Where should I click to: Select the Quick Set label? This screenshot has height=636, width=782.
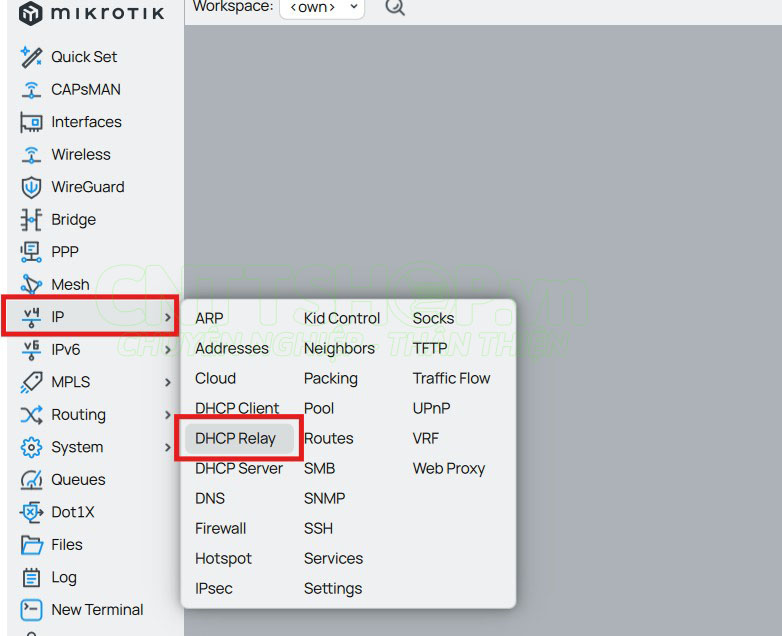tap(84, 57)
